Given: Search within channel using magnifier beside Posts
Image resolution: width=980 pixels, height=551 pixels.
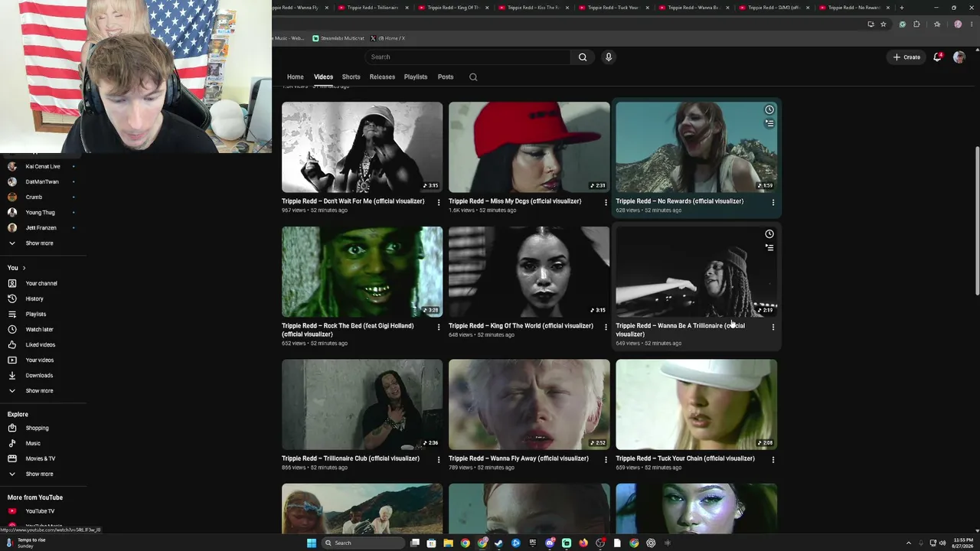Looking at the screenshot, I should tap(473, 77).
